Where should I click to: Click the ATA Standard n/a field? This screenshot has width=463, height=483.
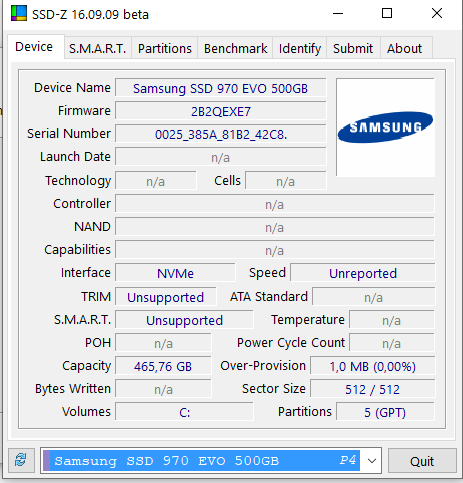click(x=374, y=297)
